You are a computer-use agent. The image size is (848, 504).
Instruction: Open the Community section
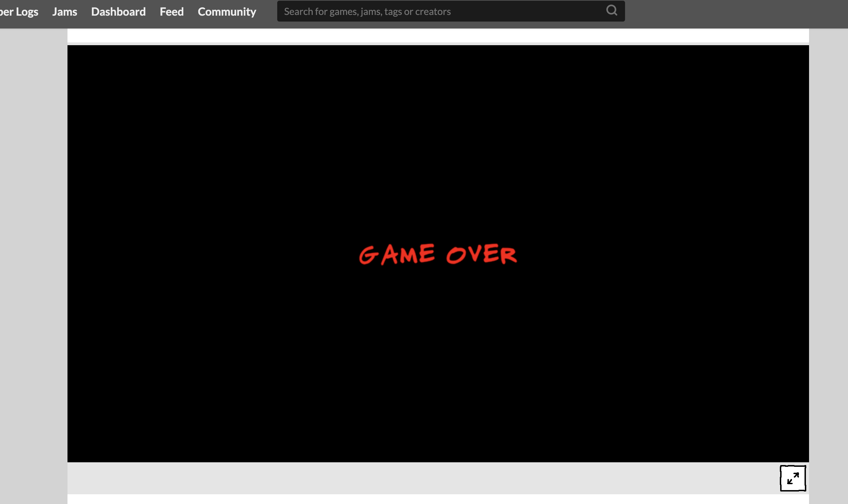[227, 11]
